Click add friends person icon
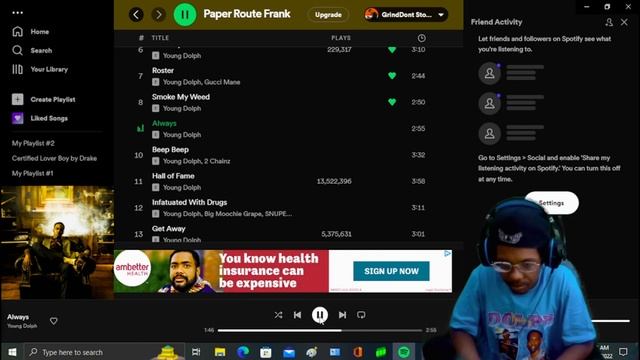 click(609, 22)
